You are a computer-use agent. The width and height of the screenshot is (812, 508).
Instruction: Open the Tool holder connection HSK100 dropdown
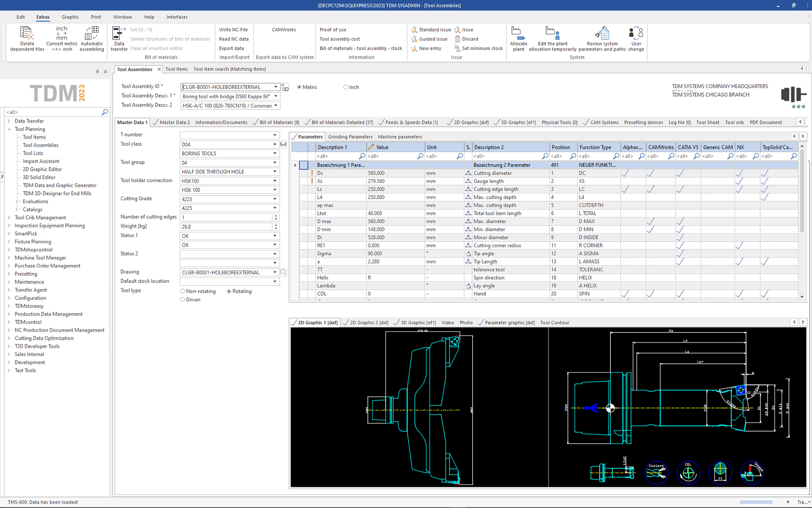(275, 181)
